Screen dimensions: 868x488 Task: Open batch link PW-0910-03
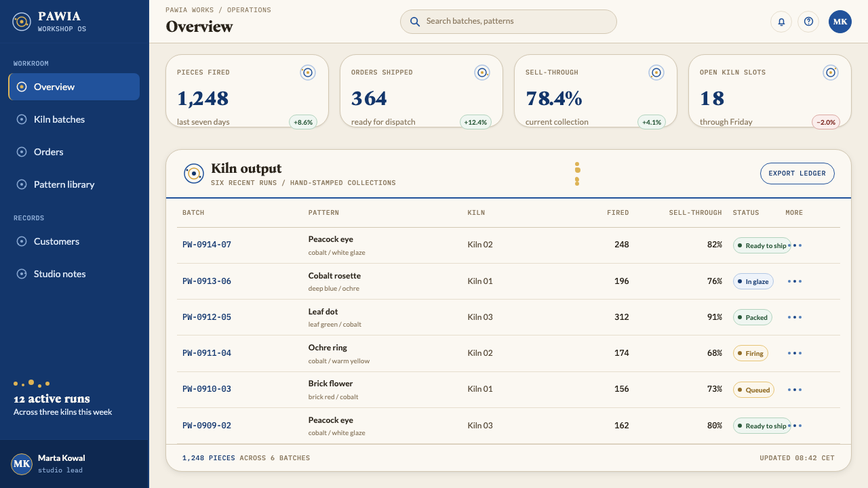207,389
